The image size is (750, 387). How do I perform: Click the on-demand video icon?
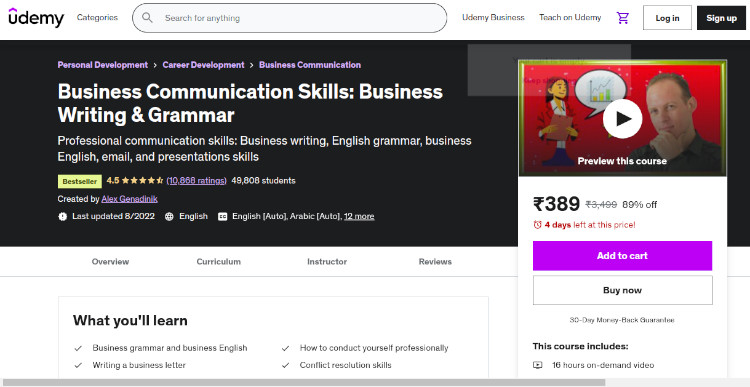click(538, 365)
